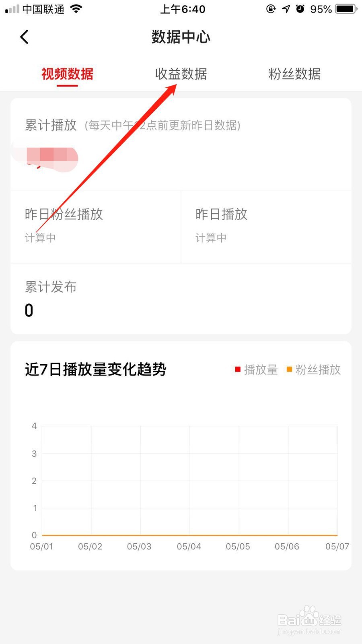The height and width of the screenshot is (644, 362).
Task: Tap the 近7日播放量变化趋势 chart title
Action: [x=96, y=369]
